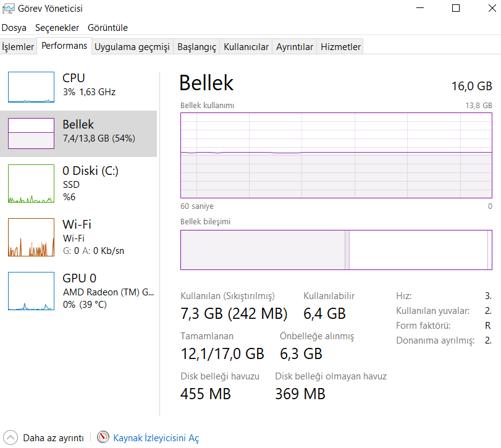Click the Bellek kullanımı usage chart

pyautogui.click(x=336, y=156)
